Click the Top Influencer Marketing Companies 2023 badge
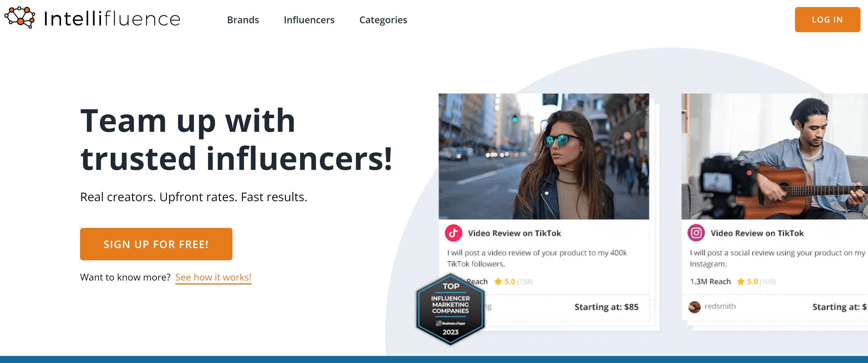Image resolution: width=868 pixels, height=363 pixels. coord(450,309)
